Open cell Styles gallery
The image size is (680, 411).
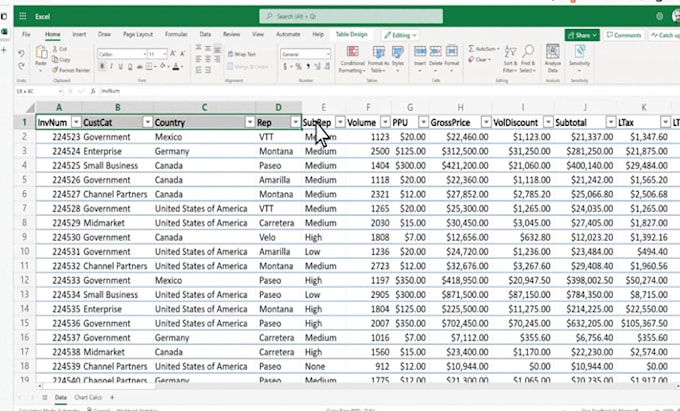click(x=398, y=59)
